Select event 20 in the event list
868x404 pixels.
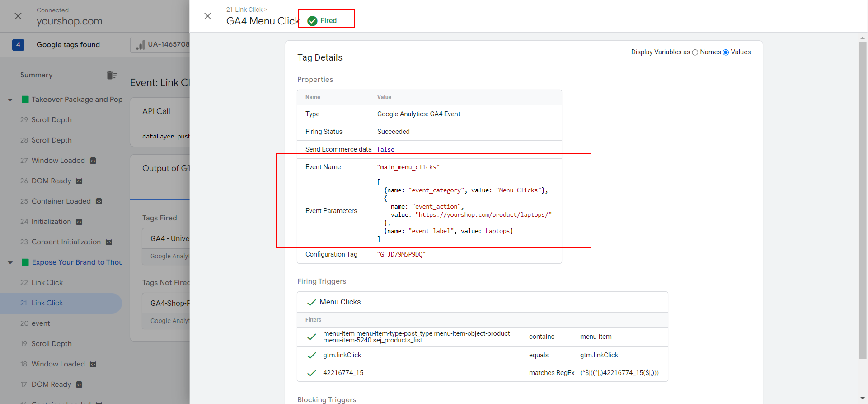(x=40, y=323)
